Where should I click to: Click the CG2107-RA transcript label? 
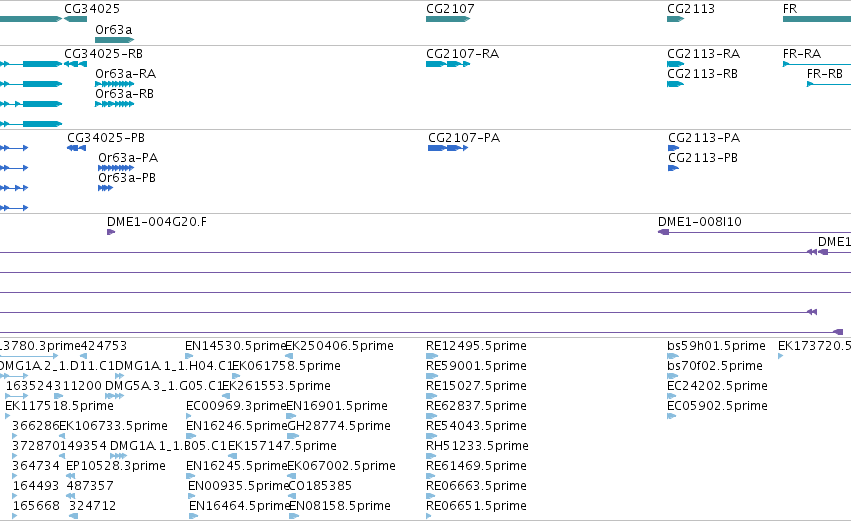[462, 54]
